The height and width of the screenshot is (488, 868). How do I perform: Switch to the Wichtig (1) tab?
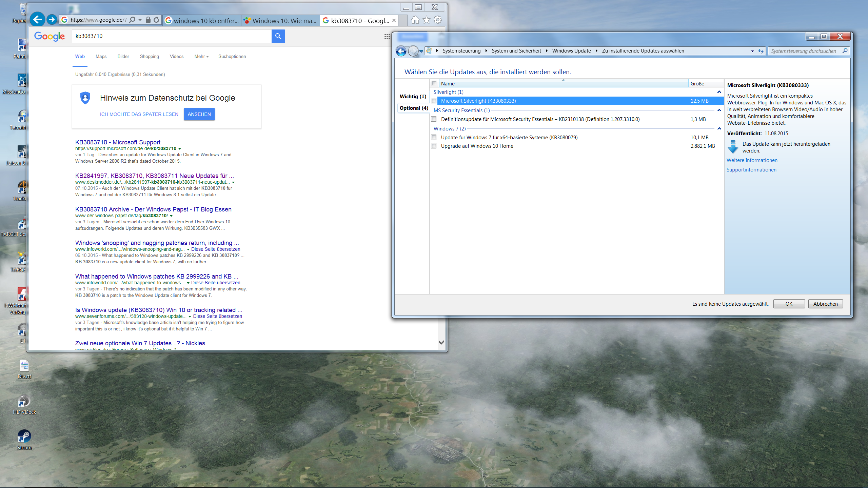(x=413, y=97)
